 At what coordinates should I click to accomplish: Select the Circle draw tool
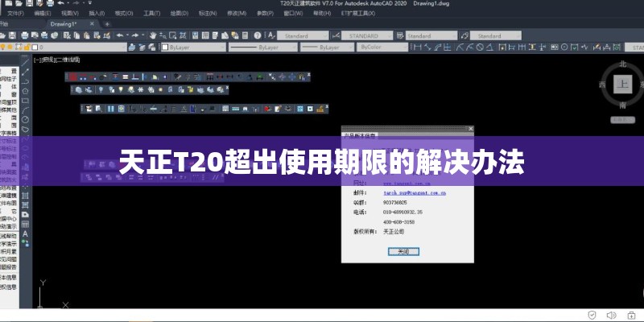pyautogui.click(x=25, y=119)
